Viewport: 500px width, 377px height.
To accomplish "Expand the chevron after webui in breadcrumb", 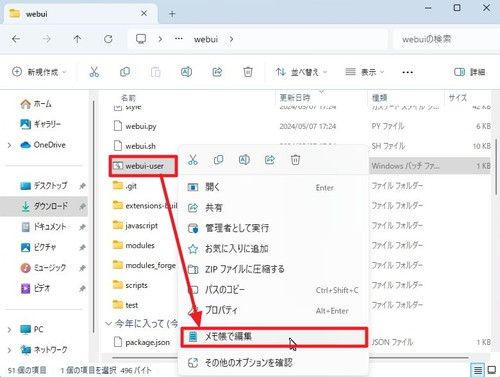I will [x=231, y=39].
